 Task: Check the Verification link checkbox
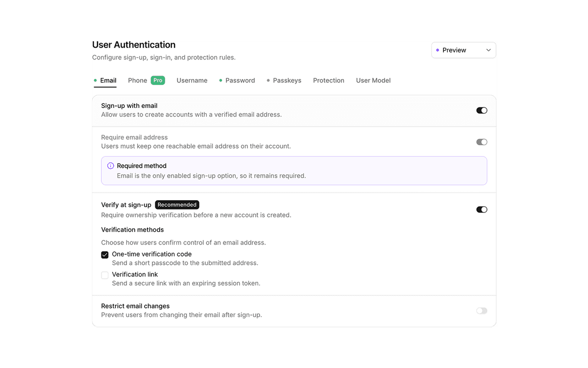(105, 275)
